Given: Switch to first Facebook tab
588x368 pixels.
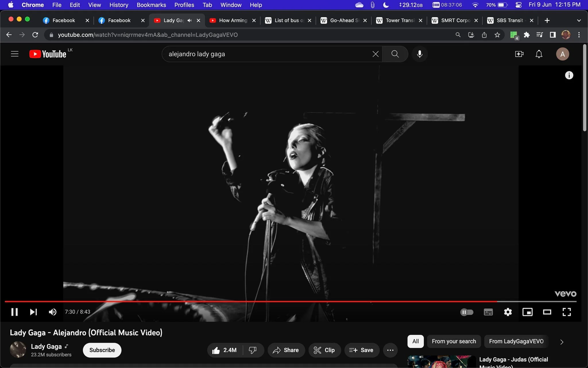Looking at the screenshot, I should pos(63,20).
